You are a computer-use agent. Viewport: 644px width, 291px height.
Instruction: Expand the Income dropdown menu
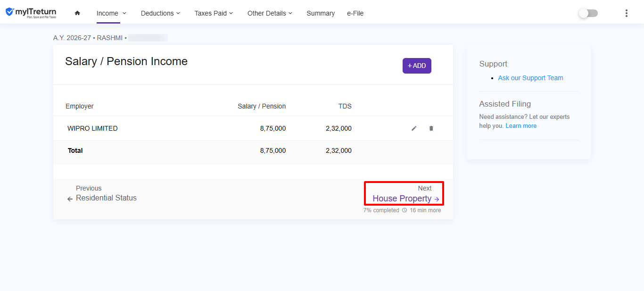click(x=111, y=13)
